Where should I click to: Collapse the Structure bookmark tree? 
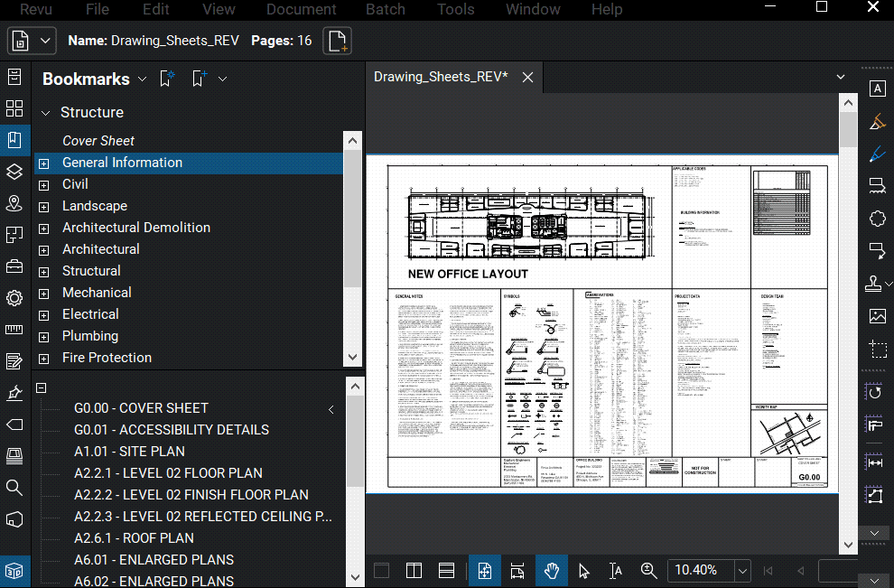point(45,112)
